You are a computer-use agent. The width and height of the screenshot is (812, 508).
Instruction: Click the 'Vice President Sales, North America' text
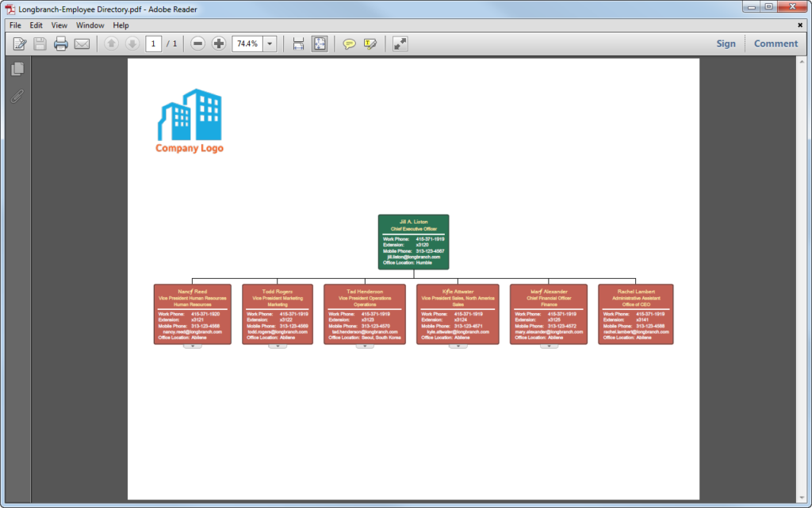pos(458,298)
